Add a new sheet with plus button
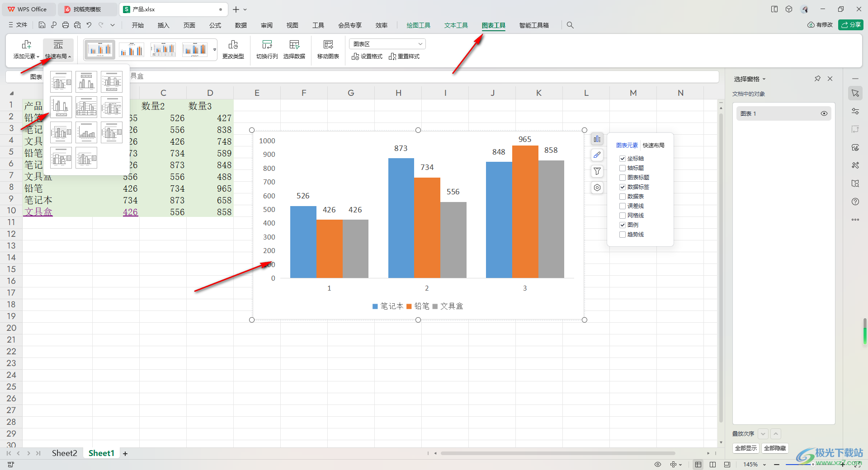This screenshot has height=470, width=868. pos(125,454)
